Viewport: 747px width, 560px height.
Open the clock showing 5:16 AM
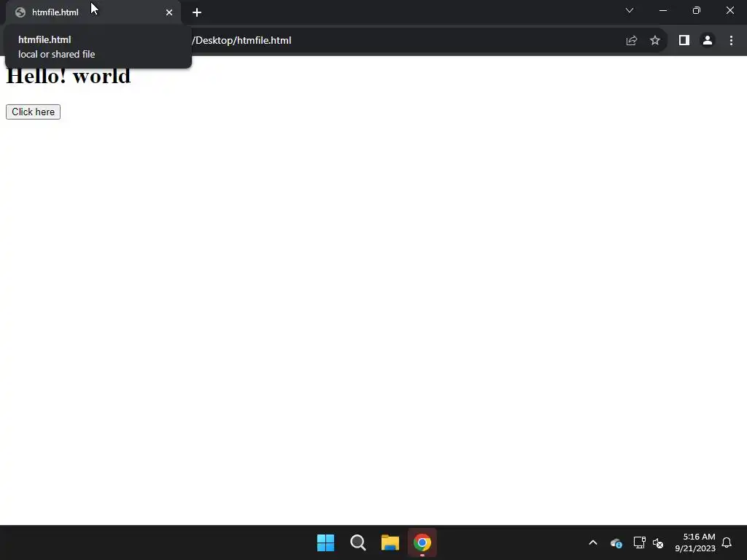tap(695, 542)
